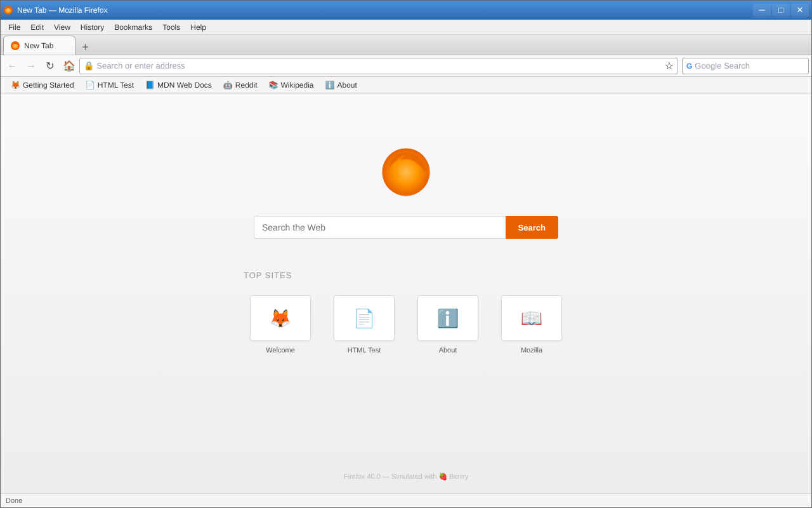Select the New Tab tab
Screen dimensions: 812x508
point(39,46)
